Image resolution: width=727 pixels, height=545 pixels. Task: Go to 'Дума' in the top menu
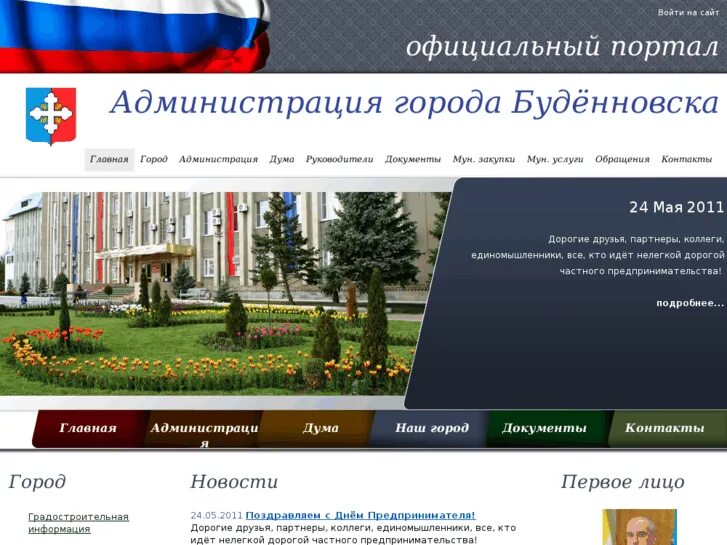[x=282, y=159]
